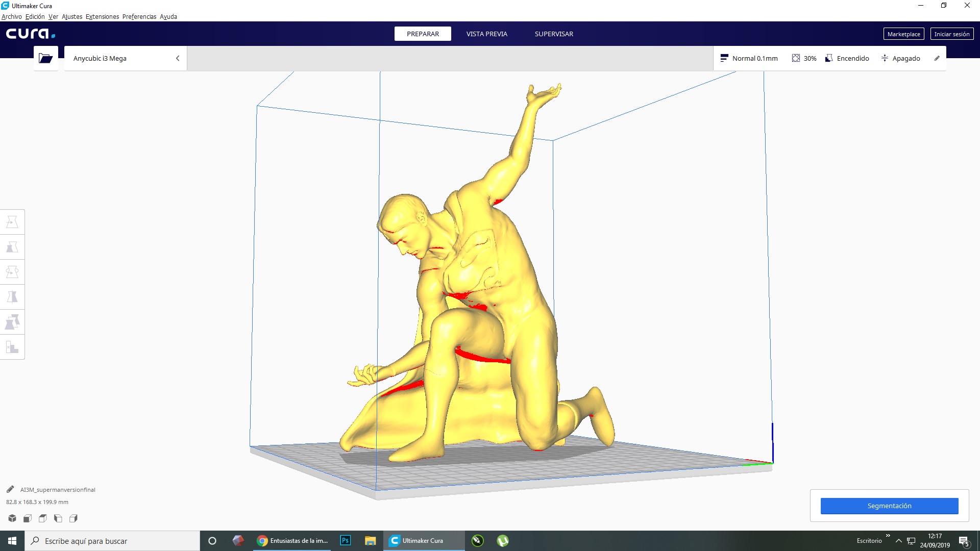This screenshot has height=551, width=980.
Task: Select the Mirror tool
Action: pyautogui.click(x=12, y=297)
